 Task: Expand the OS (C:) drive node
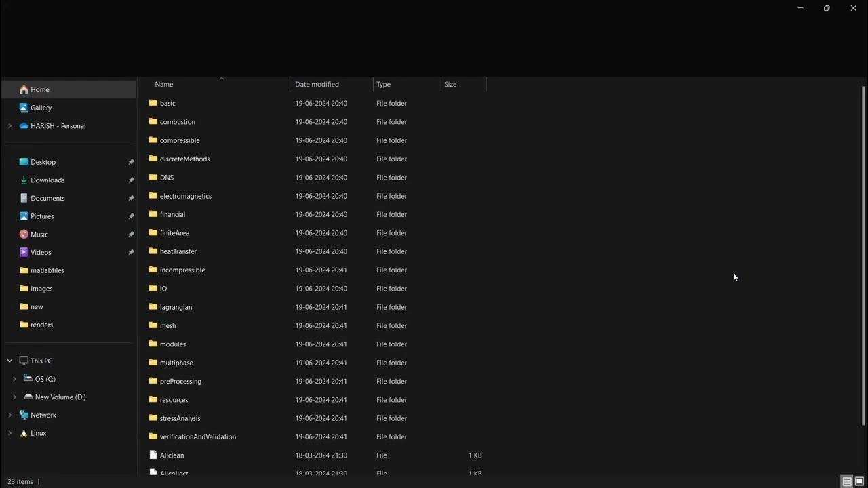coord(14,379)
